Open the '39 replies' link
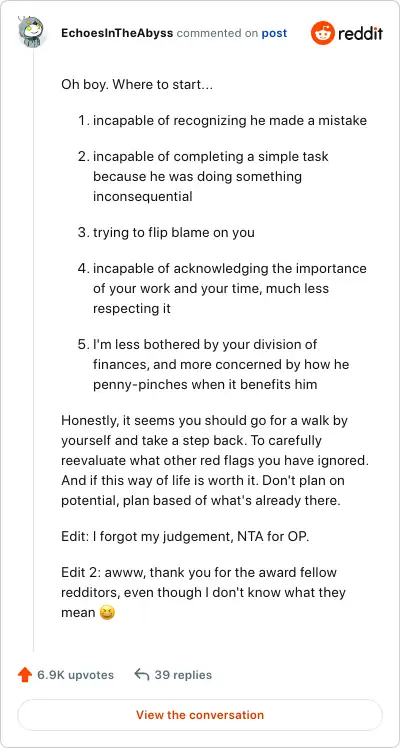 pyautogui.click(x=183, y=675)
